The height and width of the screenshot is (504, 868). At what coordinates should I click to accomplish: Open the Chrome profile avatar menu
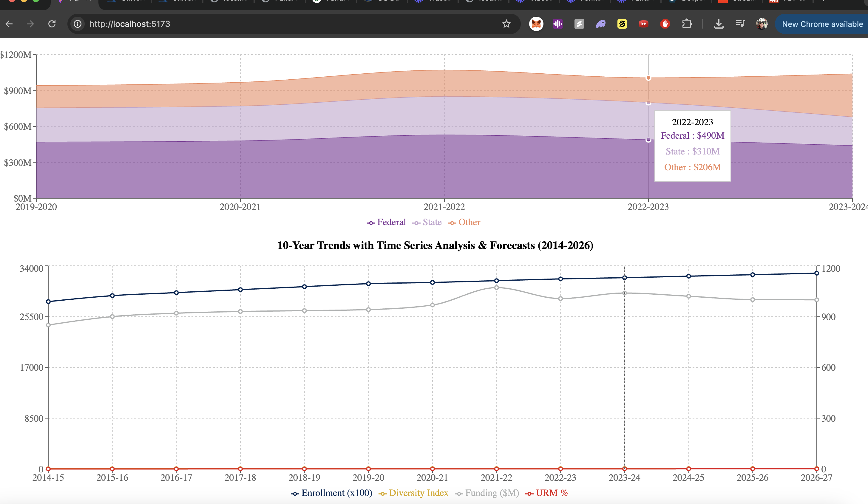[x=762, y=24]
